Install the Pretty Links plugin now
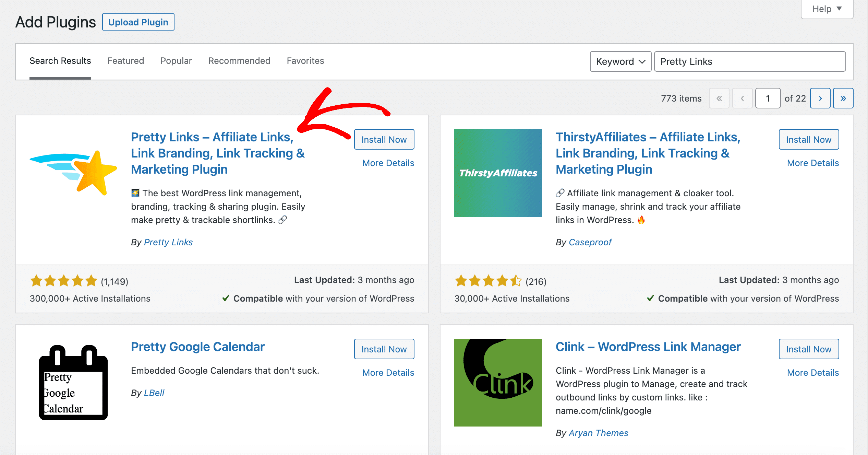868x455 pixels. click(x=384, y=140)
